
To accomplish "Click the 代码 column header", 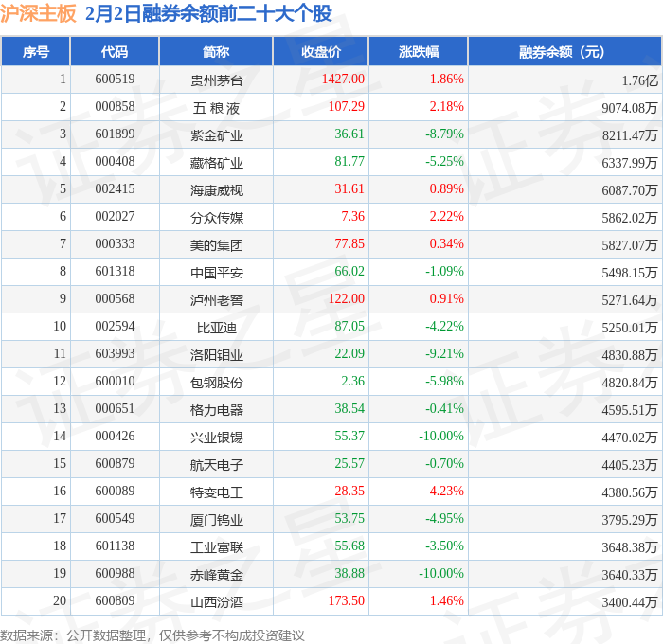I will pyautogui.click(x=115, y=51).
